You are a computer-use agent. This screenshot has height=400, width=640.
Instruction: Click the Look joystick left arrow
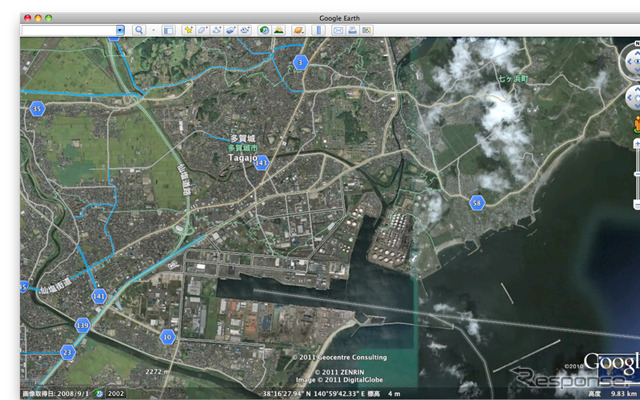(x=629, y=62)
